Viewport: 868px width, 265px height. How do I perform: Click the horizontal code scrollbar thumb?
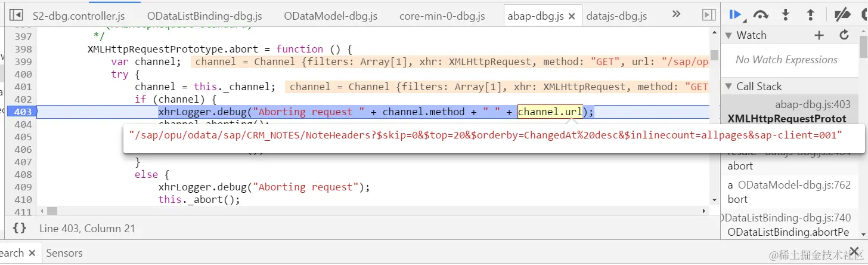click(x=52, y=211)
